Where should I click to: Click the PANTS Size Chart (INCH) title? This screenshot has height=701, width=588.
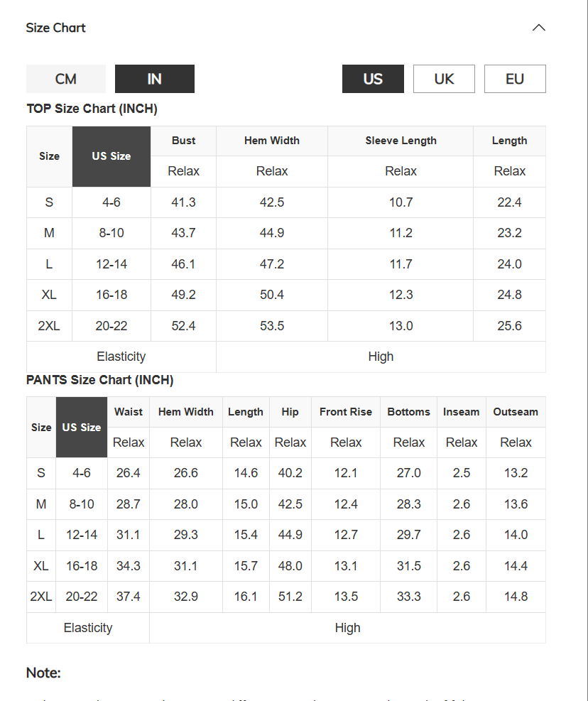click(99, 380)
